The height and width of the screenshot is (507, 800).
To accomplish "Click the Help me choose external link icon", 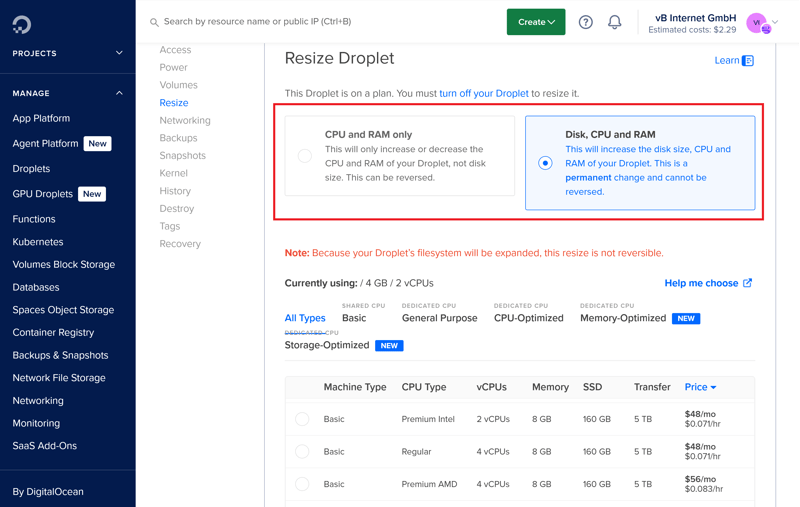I will [747, 283].
